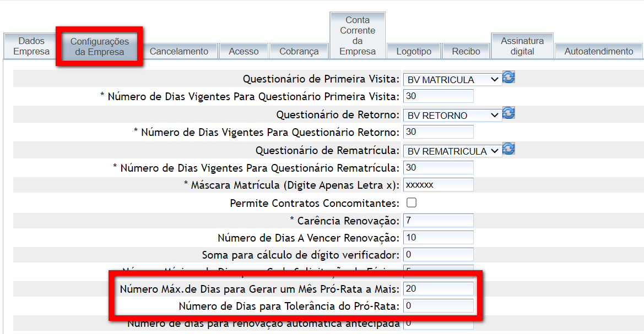
Task: Go to the Acesso tab
Action: pos(243,51)
